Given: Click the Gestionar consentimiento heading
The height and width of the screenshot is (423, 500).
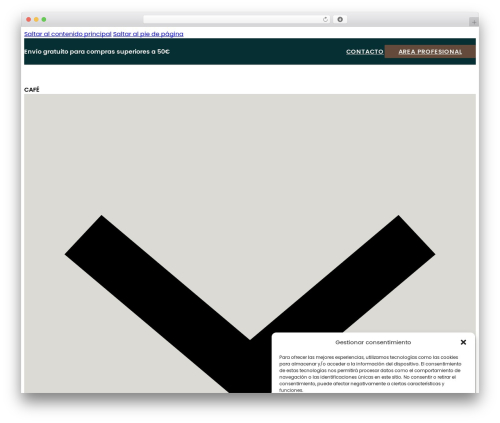Looking at the screenshot, I should [x=373, y=342].
